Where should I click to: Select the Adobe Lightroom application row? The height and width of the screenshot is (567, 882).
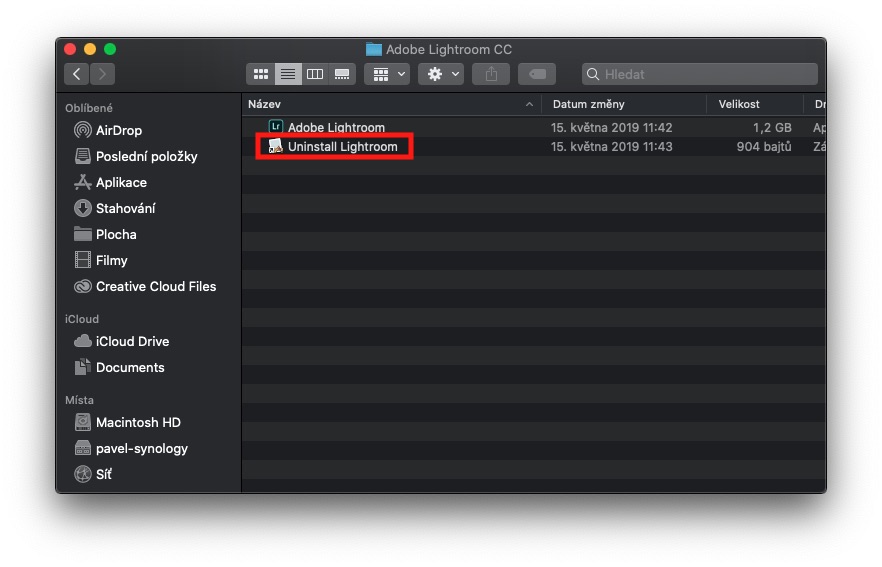533,127
